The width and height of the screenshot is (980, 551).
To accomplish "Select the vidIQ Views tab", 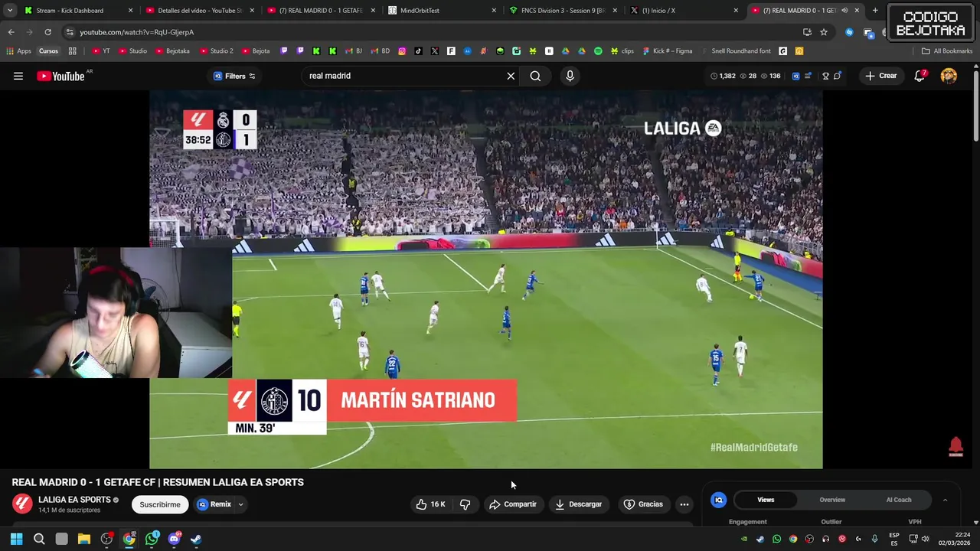I will click(x=766, y=500).
